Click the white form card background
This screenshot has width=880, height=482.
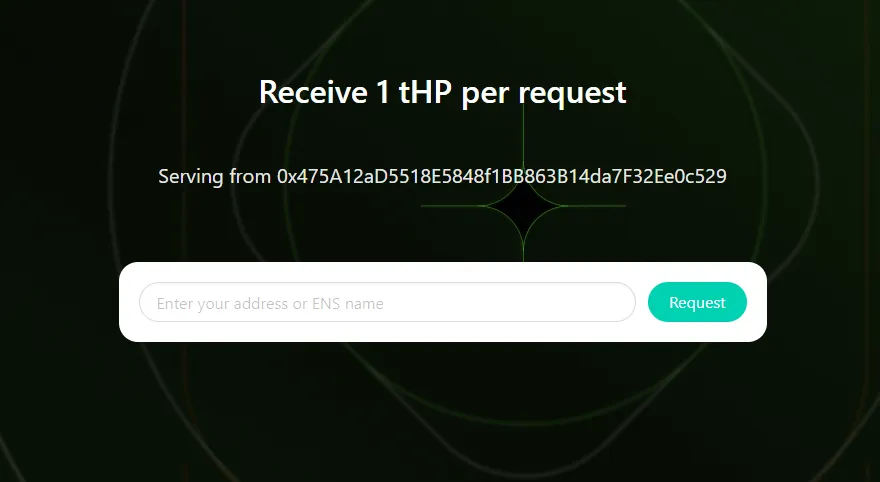443,331
